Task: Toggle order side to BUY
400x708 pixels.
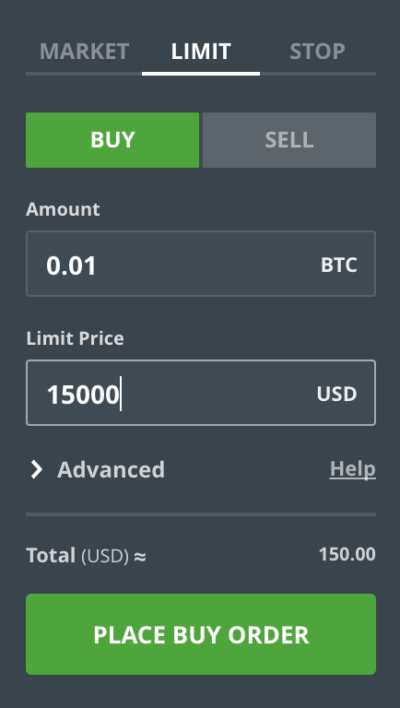Action: pyautogui.click(x=112, y=140)
